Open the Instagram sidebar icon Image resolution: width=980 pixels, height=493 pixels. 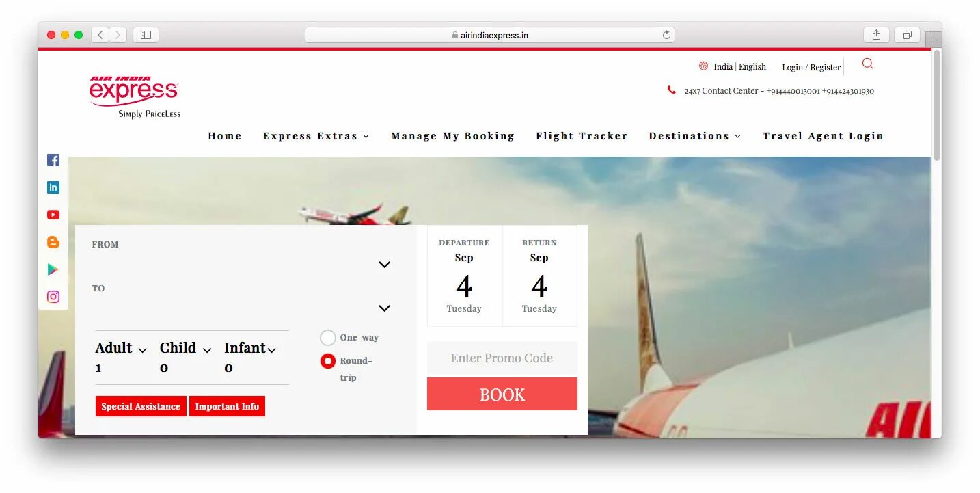tap(53, 297)
